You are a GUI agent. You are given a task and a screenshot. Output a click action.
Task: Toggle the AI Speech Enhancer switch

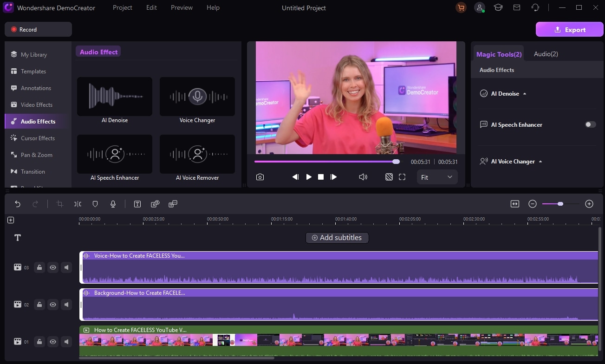coord(590,124)
